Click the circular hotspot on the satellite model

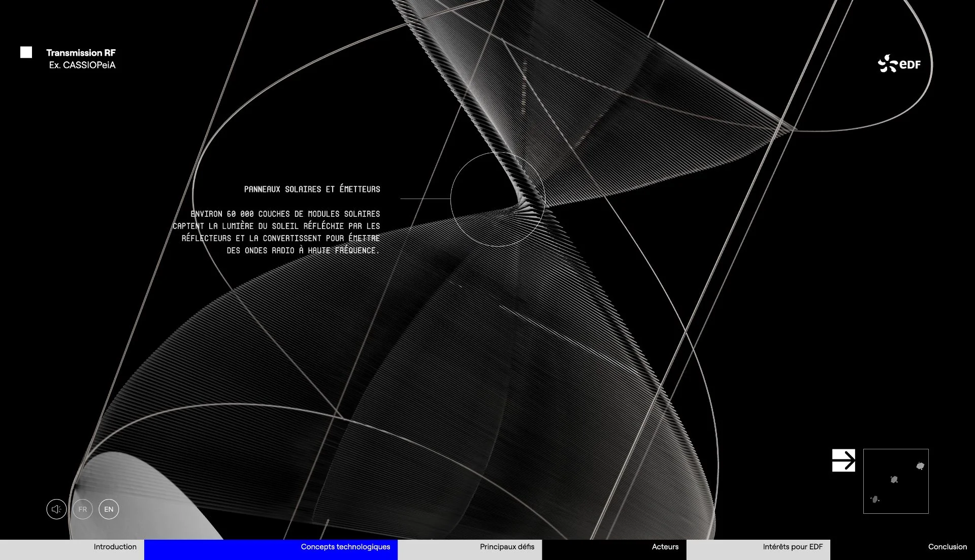[498, 200]
